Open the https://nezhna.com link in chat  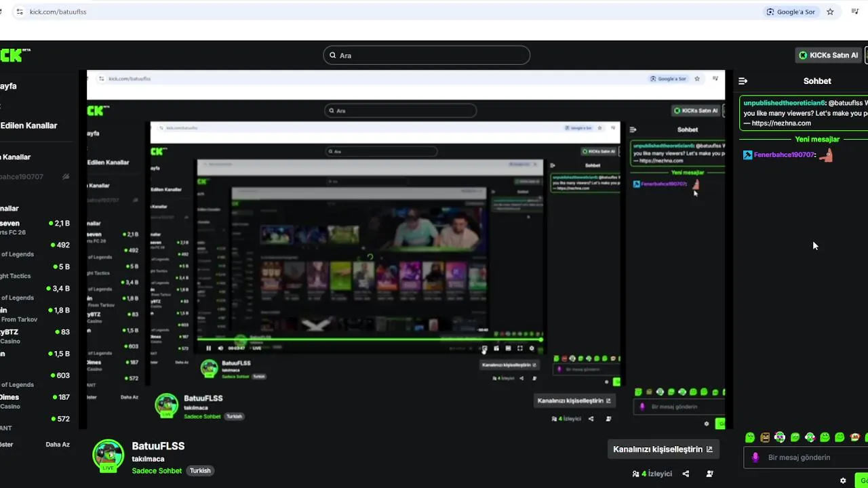coord(781,123)
